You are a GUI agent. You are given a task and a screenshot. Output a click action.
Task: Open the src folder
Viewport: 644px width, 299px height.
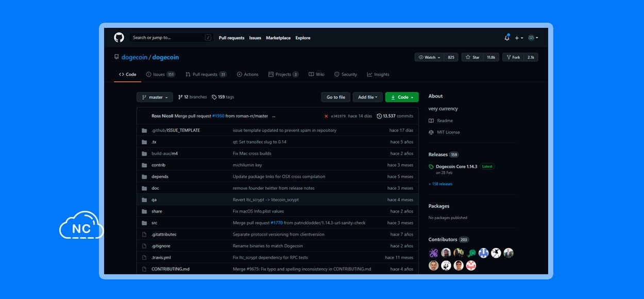click(x=154, y=223)
